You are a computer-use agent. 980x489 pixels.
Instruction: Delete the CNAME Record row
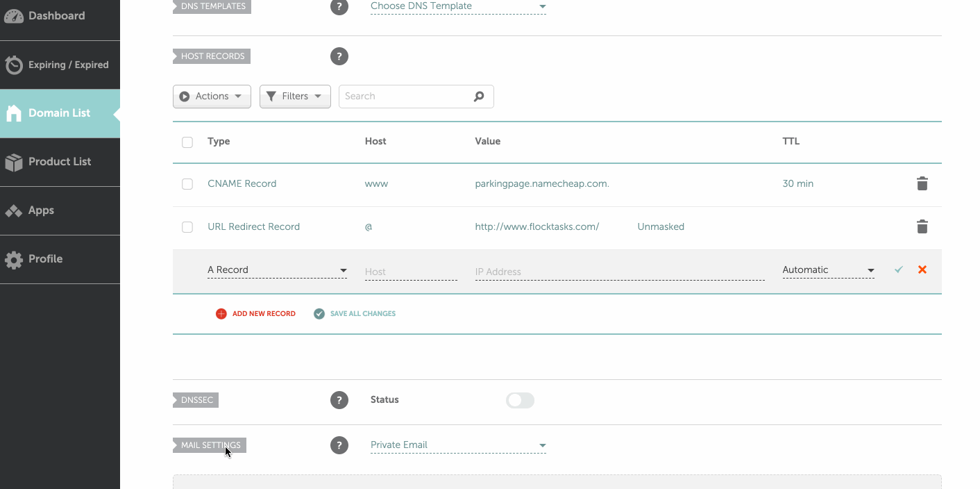pos(922,183)
